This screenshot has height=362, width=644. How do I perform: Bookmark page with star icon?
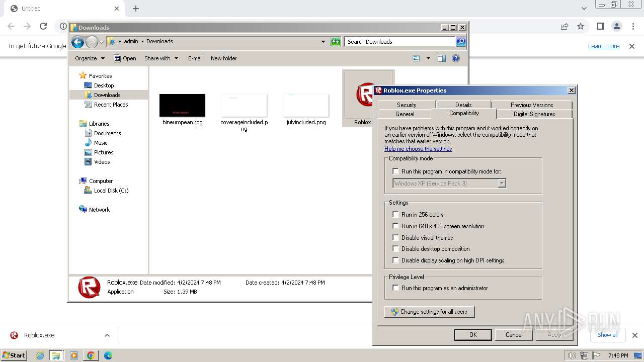(x=581, y=26)
